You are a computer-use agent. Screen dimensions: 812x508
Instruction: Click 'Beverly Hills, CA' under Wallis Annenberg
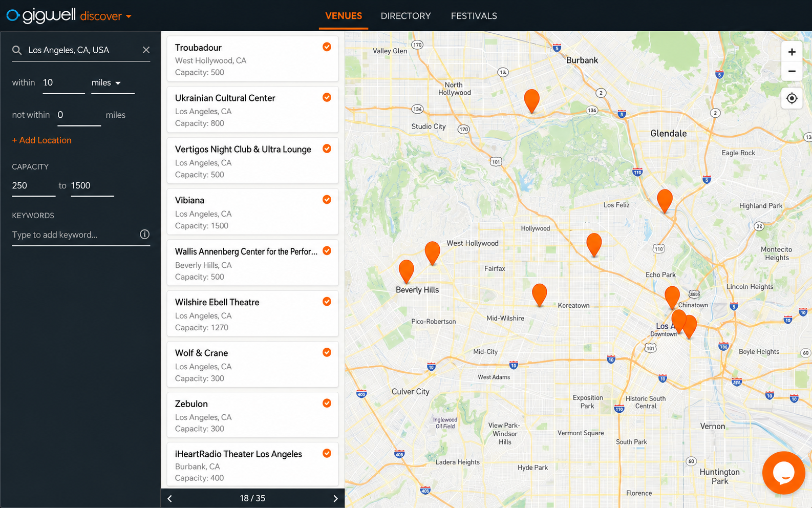203,265
